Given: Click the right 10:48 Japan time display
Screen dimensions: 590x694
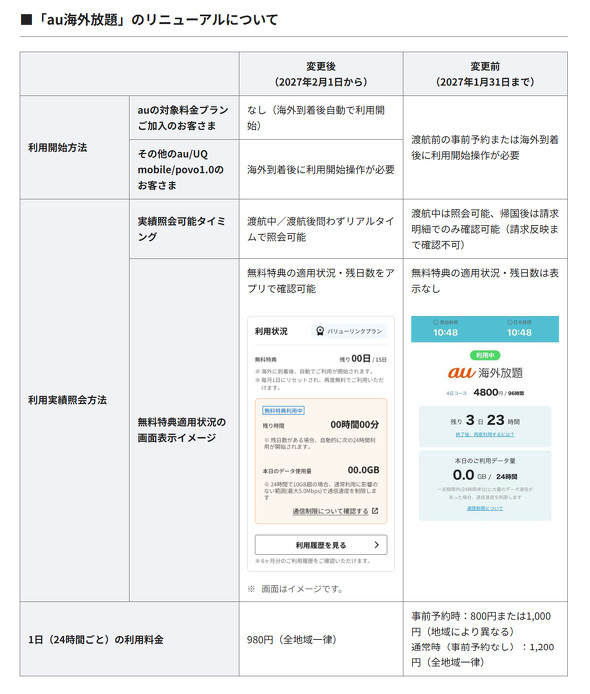Looking at the screenshot, I should 519,332.
